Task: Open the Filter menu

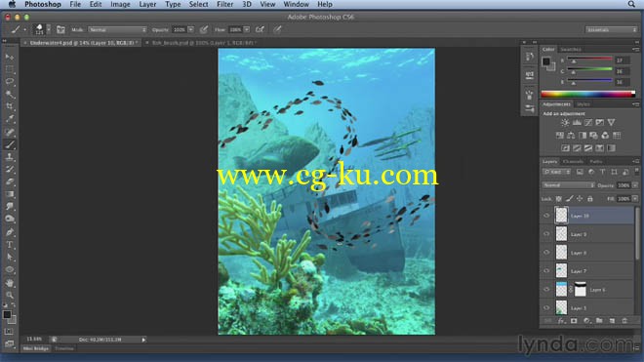Action: tap(224, 5)
